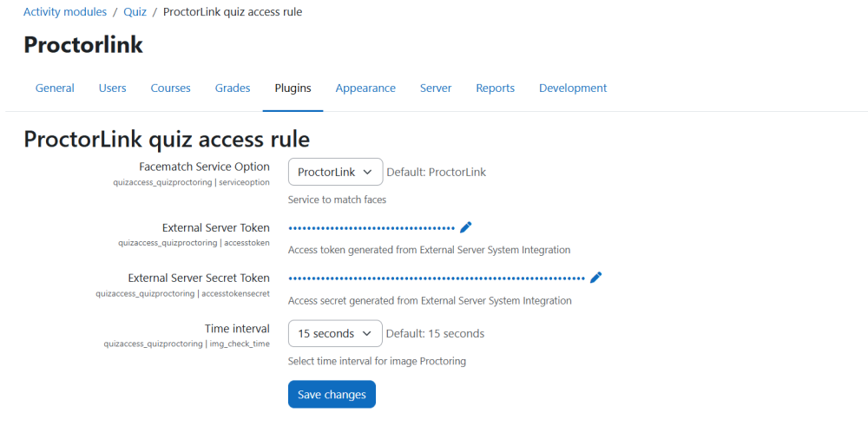This screenshot has height=439, width=868.
Task: Open the Quiz breadcrumb link
Action: pos(135,12)
